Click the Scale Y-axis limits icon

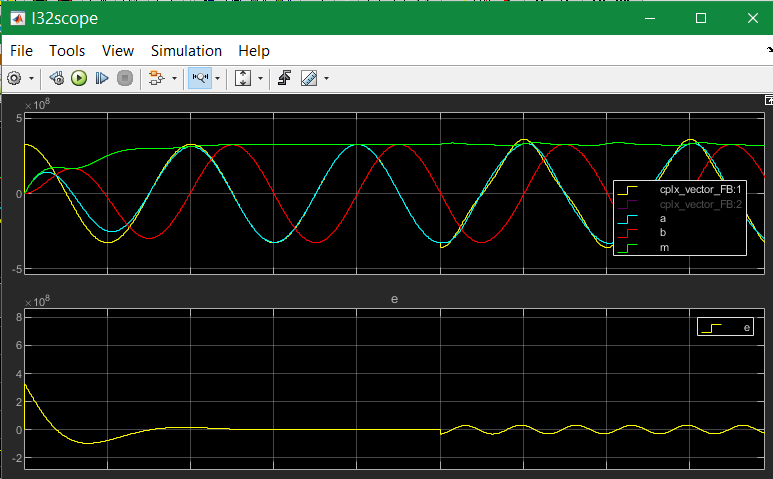click(243, 78)
